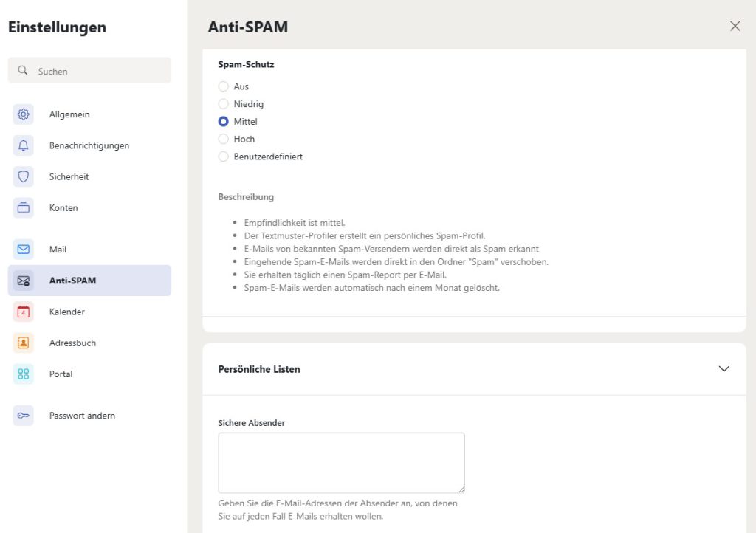Select the Niedrig spam protection level
The height and width of the screenshot is (533, 756).
pyautogui.click(x=224, y=104)
